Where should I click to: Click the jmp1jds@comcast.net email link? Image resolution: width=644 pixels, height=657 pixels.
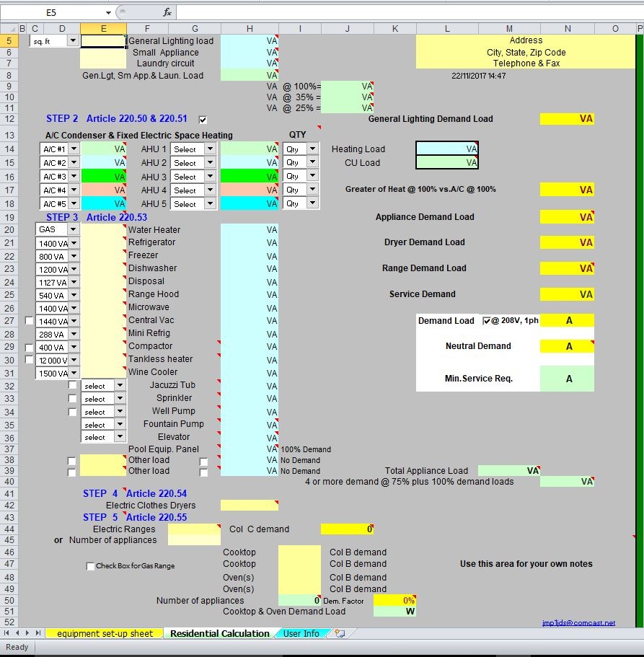(579, 622)
